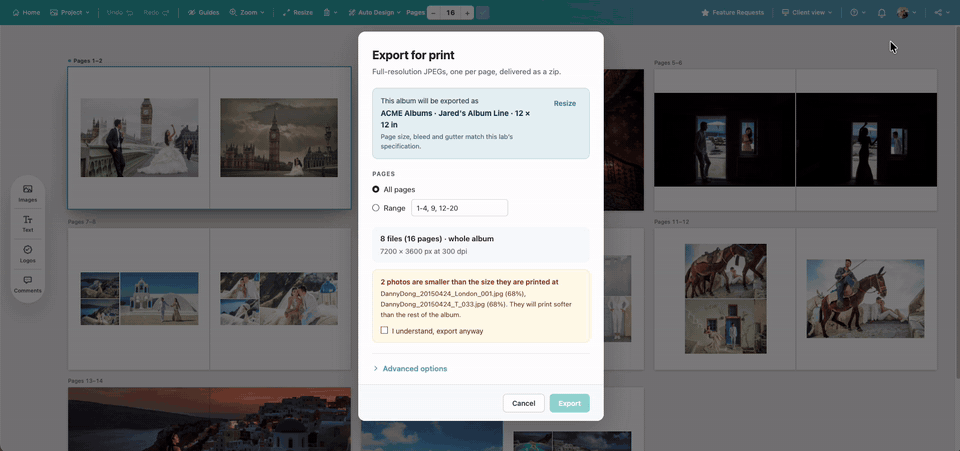The width and height of the screenshot is (960, 451).
Task: Click the '2 photos are smaller' warning heading
Action: click(469, 282)
